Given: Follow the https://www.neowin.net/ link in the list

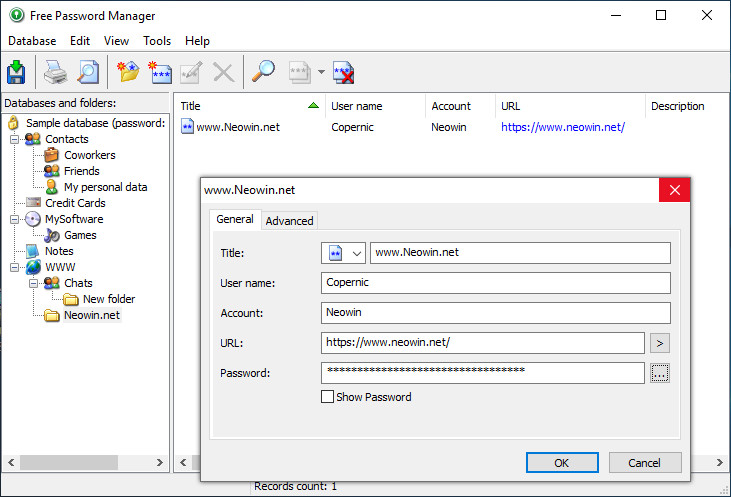Looking at the screenshot, I should coord(562,127).
